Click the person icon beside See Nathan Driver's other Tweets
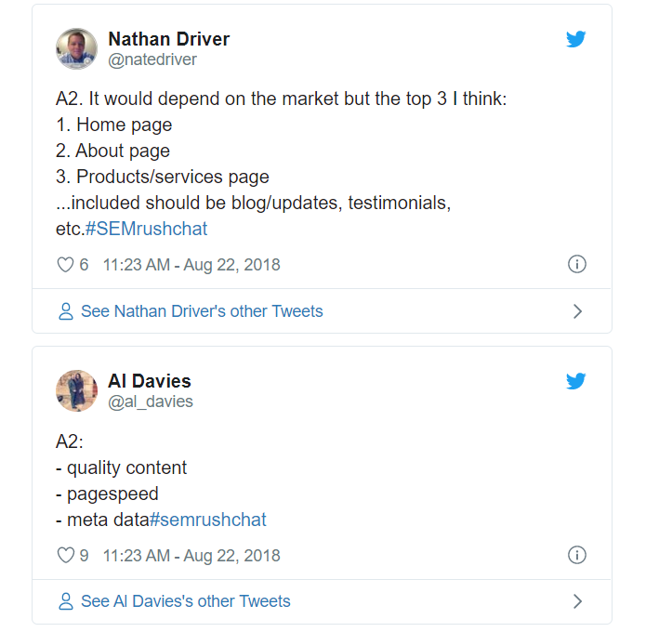 click(66, 311)
